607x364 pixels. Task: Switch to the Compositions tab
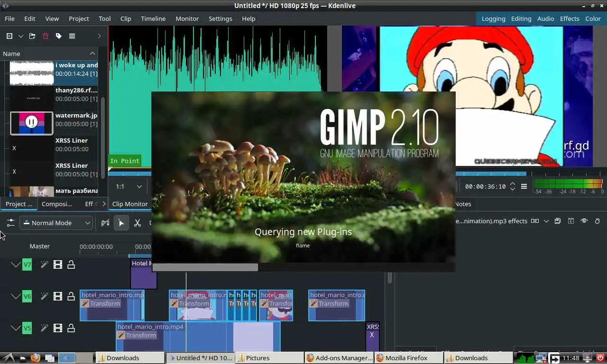(x=57, y=204)
